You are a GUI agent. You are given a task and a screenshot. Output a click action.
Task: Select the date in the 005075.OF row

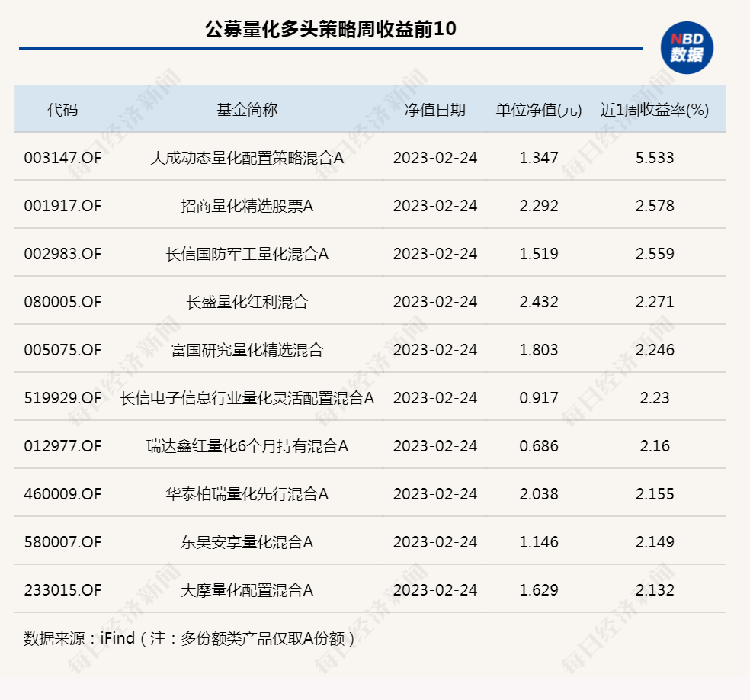tap(435, 350)
